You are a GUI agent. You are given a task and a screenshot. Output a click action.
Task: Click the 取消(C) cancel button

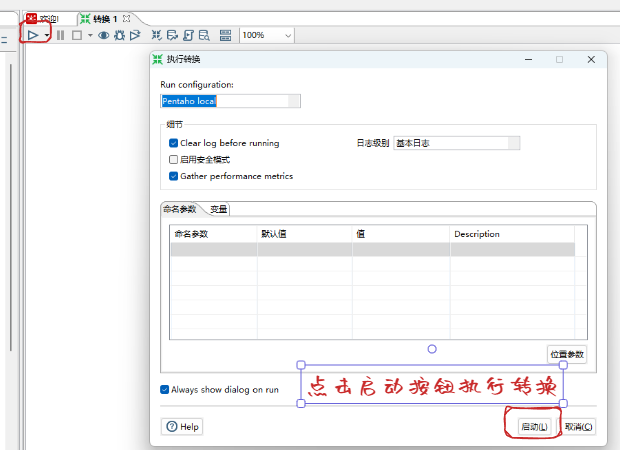[x=578, y=427]
